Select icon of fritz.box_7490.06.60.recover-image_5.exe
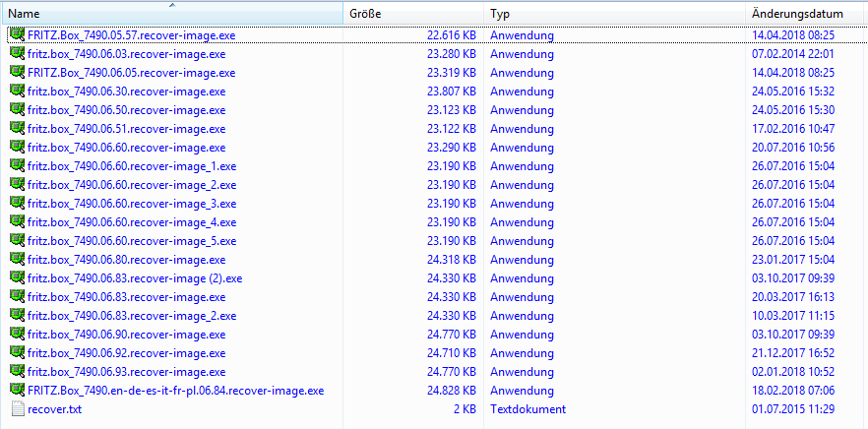 click(x=18, y=241)
